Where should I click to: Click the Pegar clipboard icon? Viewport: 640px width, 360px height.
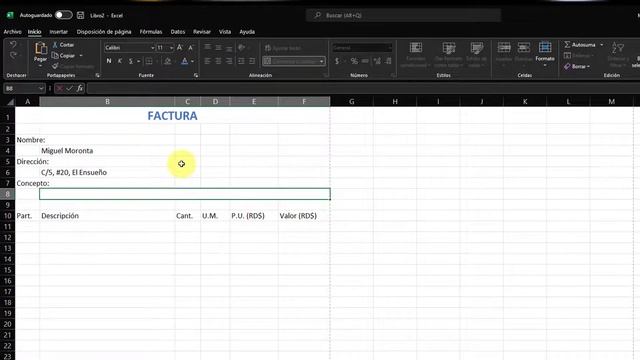40,48
